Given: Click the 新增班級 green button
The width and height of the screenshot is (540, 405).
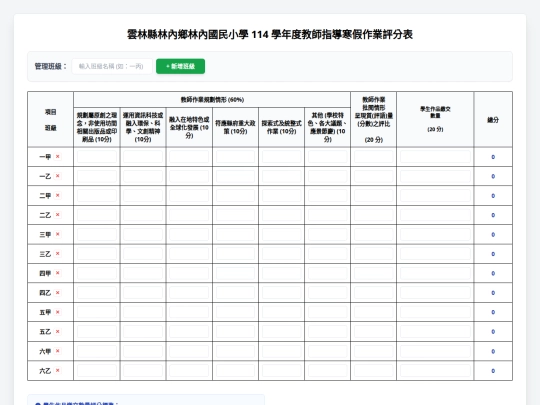Looking at the screenshot, I should [x=180, y=66].
